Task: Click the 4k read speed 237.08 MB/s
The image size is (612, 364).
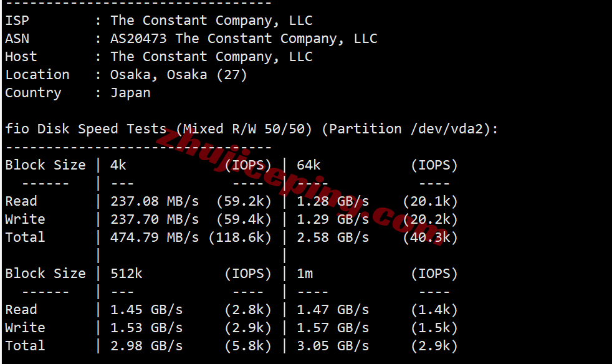Action: tap(155, 201)
